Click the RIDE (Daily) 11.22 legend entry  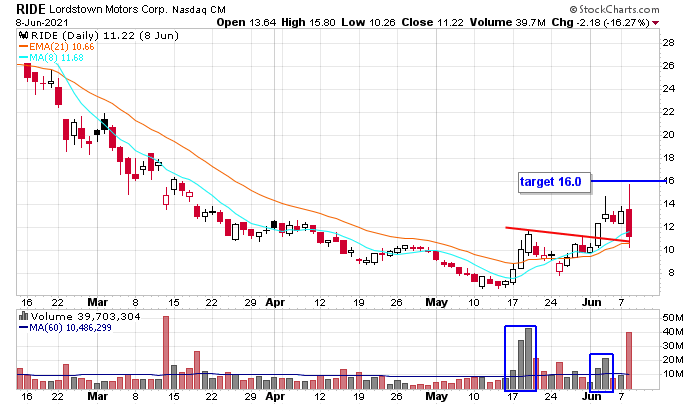[x=104, y=35]
